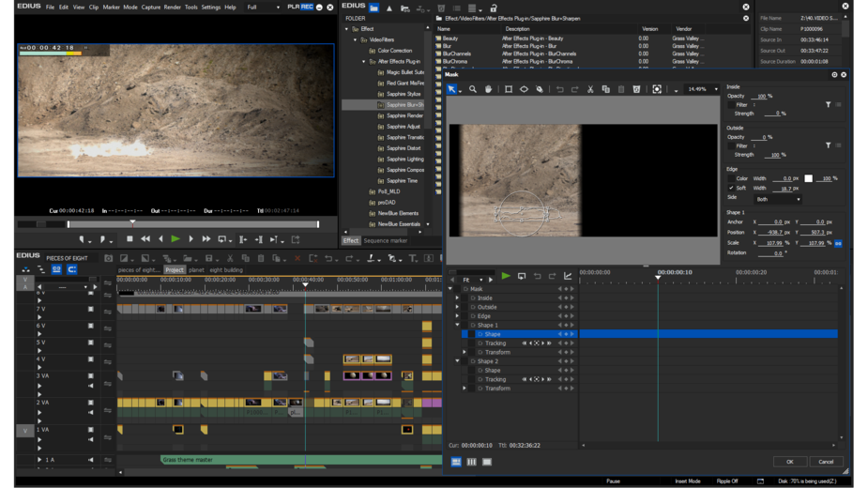The image size is (868, 488).
Task: Select the zoom magnifier tool in Mask window
Action: tap(473, 89)
